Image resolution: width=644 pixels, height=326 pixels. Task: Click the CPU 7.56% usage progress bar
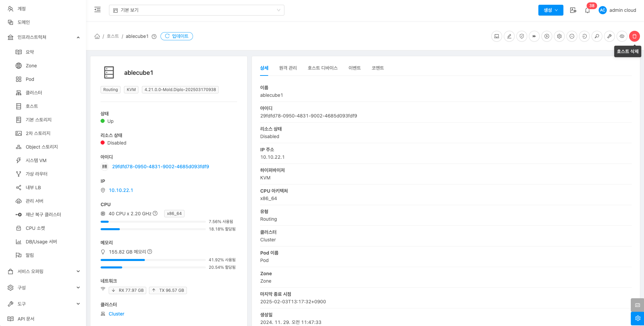153,222
